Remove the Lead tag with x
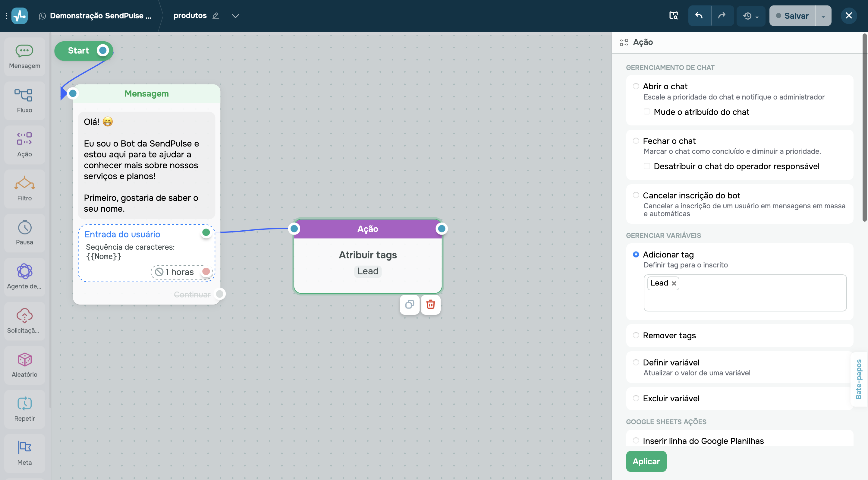This screenshot has width=868, height=480. (x=674, y=283)
